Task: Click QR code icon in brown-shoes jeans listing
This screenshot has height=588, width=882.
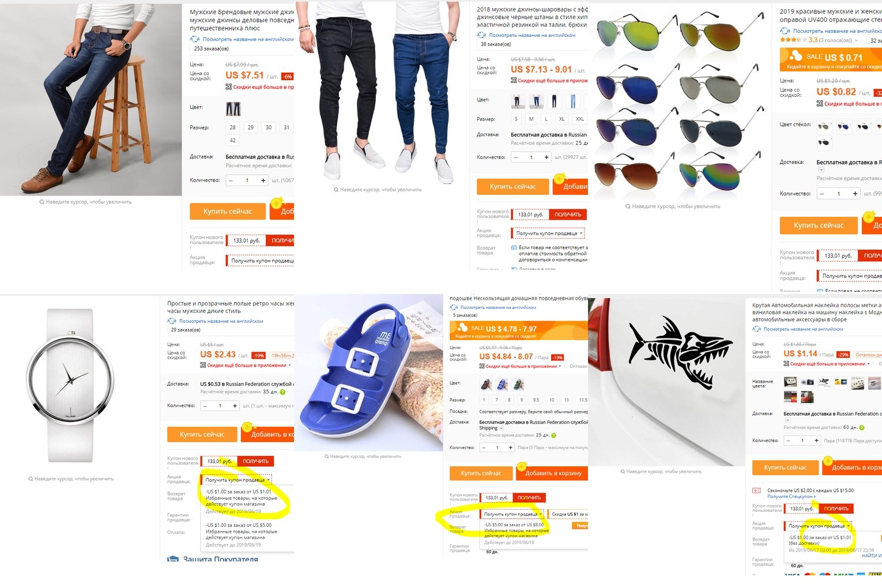Action: [x=229, y=87]
